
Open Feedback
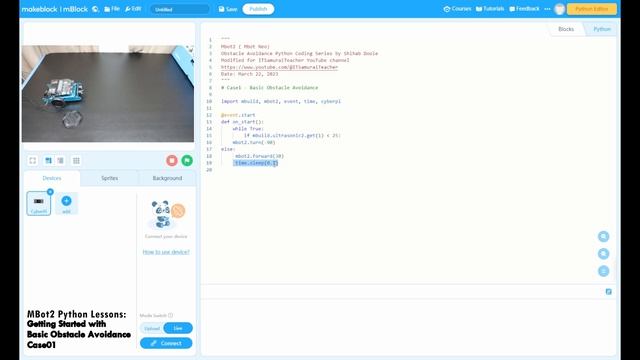[524, 9]
